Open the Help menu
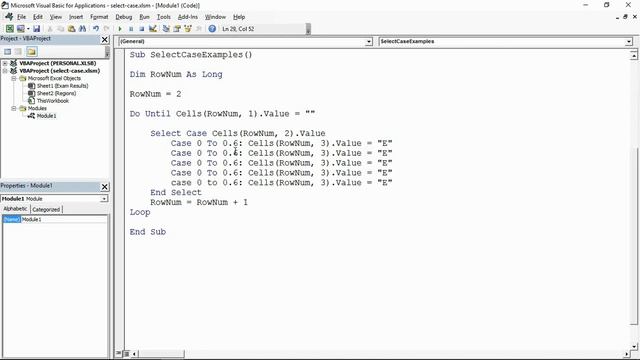 point(239,17)
